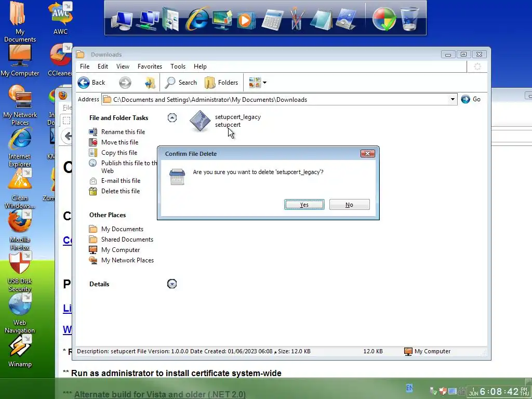Open the Favorites menu

coord(150,66)
